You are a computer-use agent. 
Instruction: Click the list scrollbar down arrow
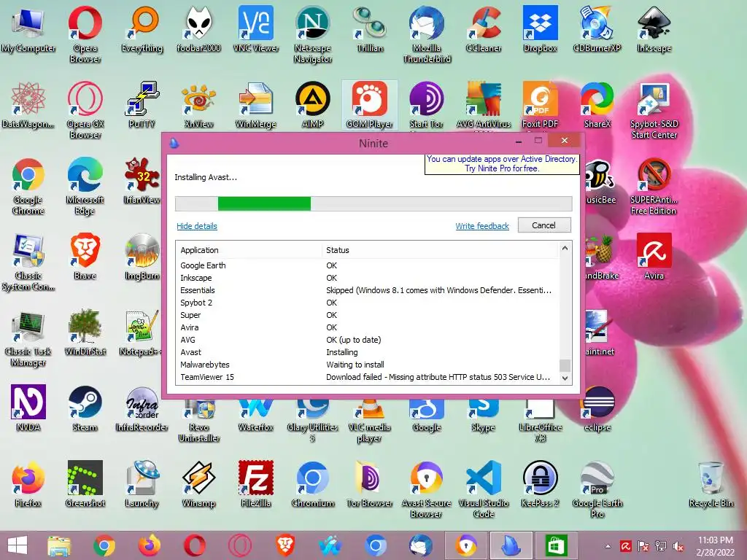[x=565, y=378]
